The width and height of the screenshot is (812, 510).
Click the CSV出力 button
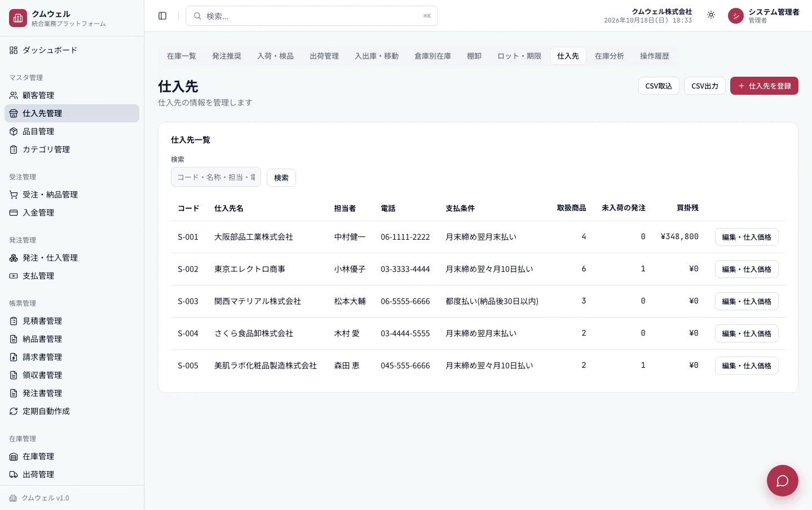click(x=705, y=86)
